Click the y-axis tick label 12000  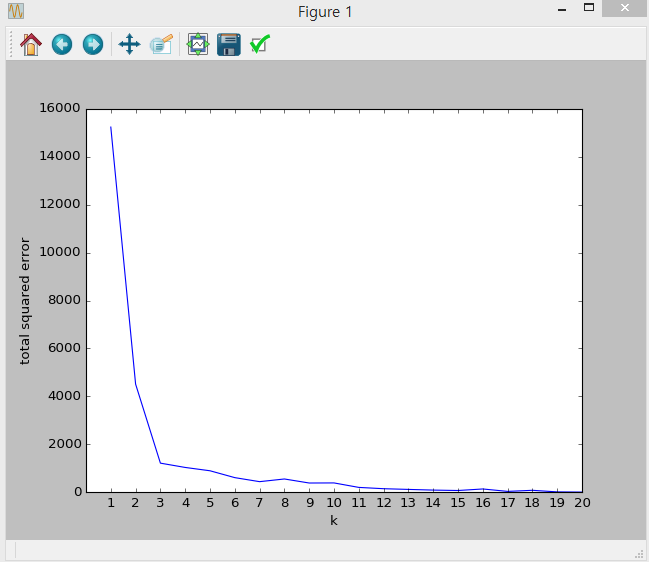click(60, 204)
